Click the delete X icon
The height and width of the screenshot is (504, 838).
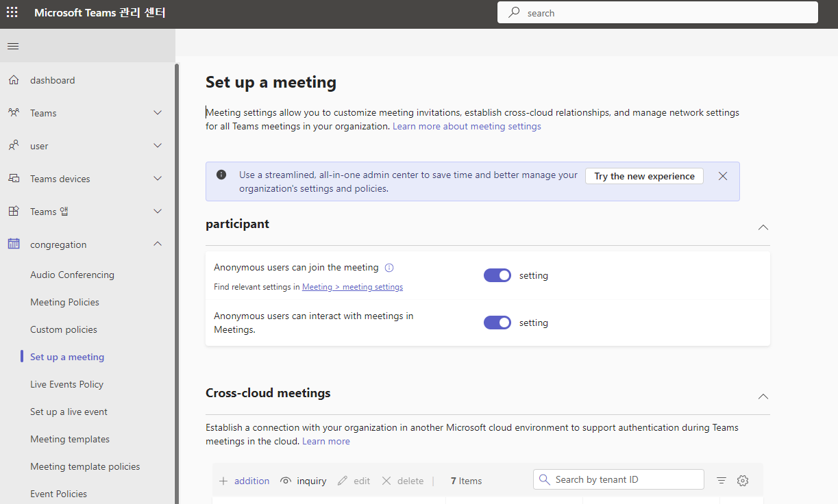tap(386, 481)
